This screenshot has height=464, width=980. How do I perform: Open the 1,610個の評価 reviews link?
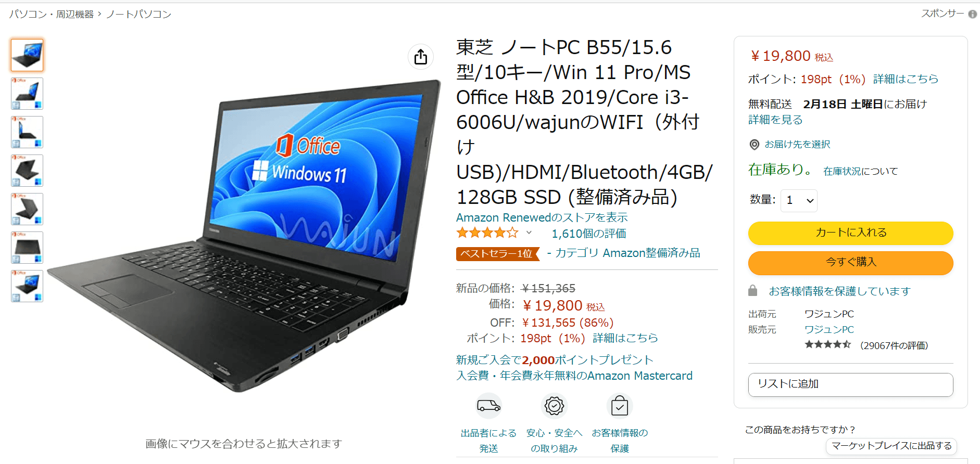589,234
